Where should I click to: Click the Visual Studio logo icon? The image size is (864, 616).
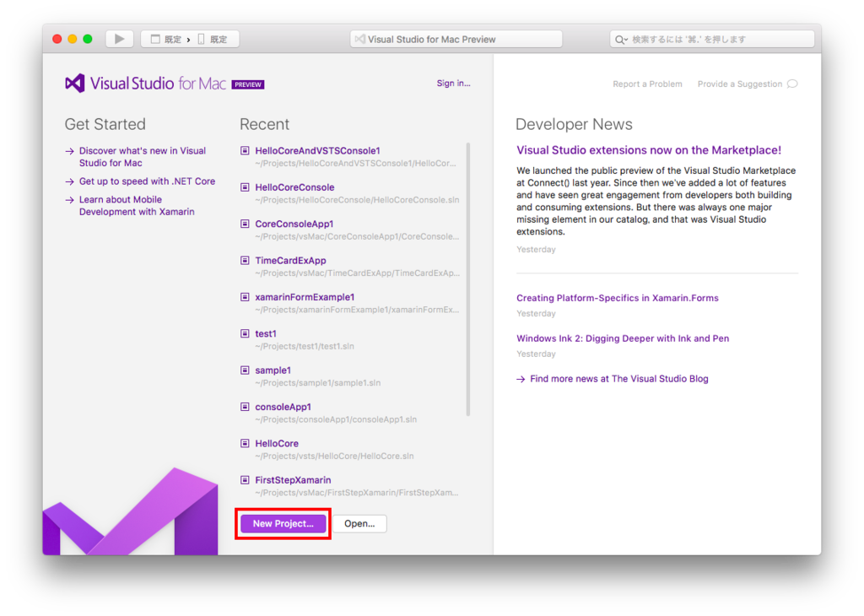pyautogui.click(x=75, y=84)
